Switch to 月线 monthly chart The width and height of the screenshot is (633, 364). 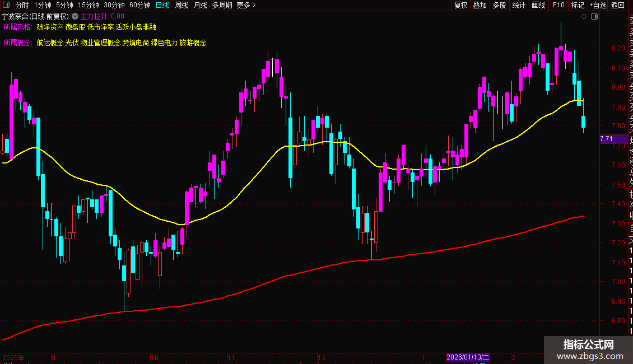pos(200,5)
